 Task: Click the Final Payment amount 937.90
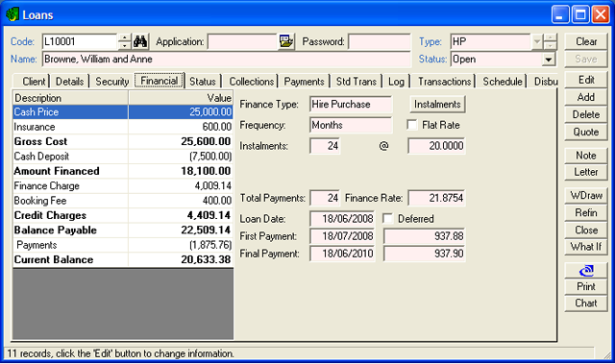(x=425, y=254)
